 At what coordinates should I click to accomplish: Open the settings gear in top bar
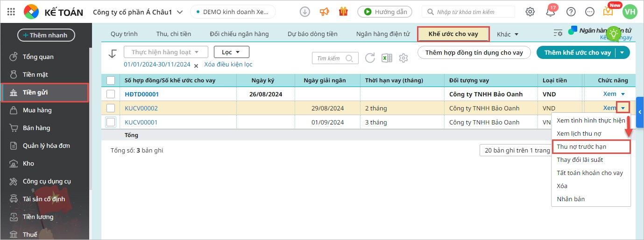(530, 12)
